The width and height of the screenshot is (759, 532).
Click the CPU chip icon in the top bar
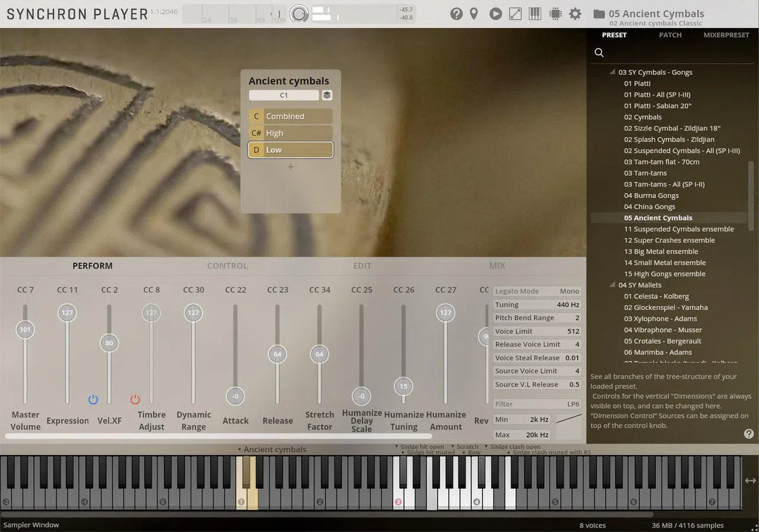tap(555, 13)
